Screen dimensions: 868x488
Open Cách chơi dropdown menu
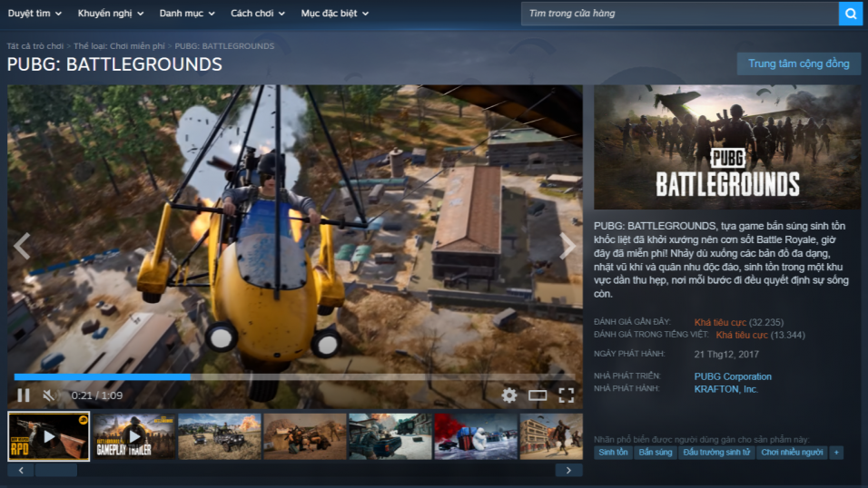(258, 14)
